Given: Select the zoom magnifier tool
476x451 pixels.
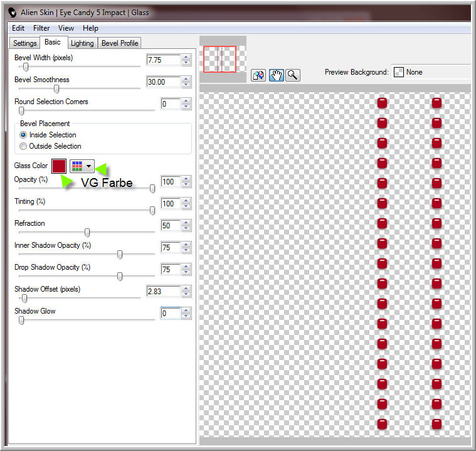Looking at the screenshot, I should [293, 75].
